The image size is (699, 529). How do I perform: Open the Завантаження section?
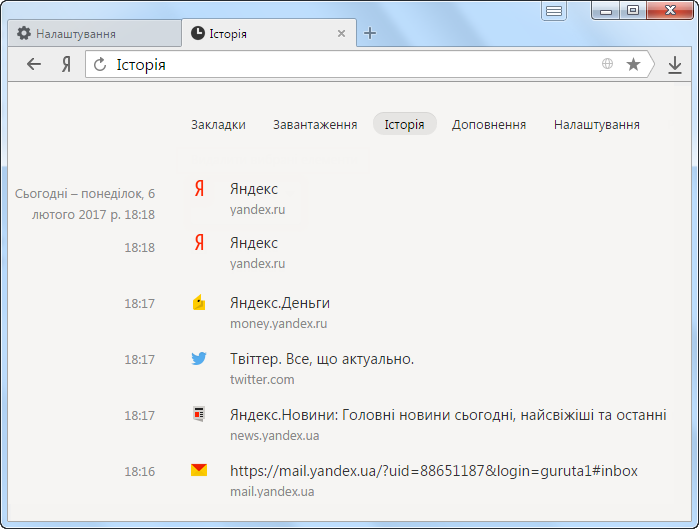click(x=315, y=124)
